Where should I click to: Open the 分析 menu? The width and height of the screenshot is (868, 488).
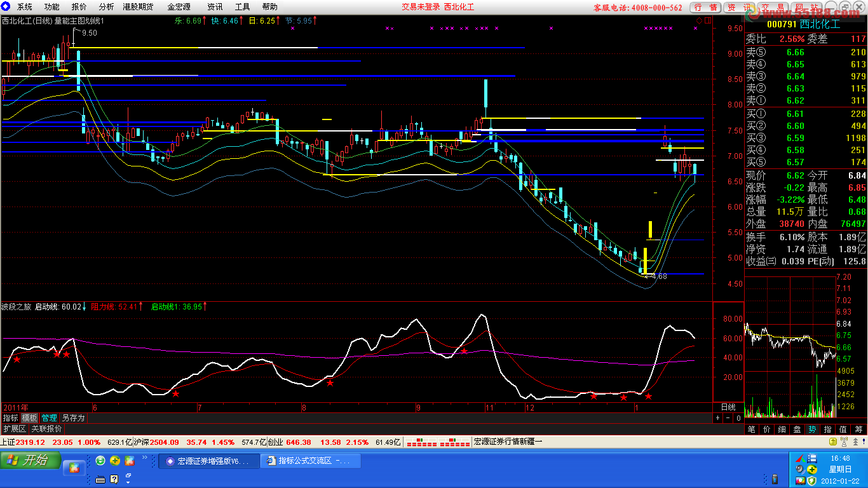point(106,6)
